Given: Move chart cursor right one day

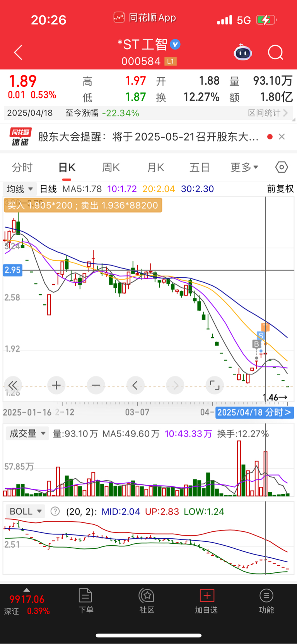Looking at the screenshot, I should (x=175, y=385).
